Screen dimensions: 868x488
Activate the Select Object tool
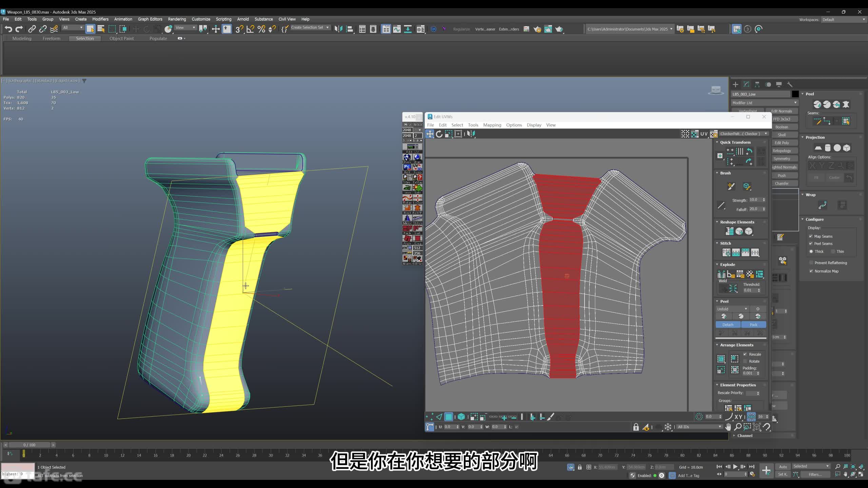(90, 29)
